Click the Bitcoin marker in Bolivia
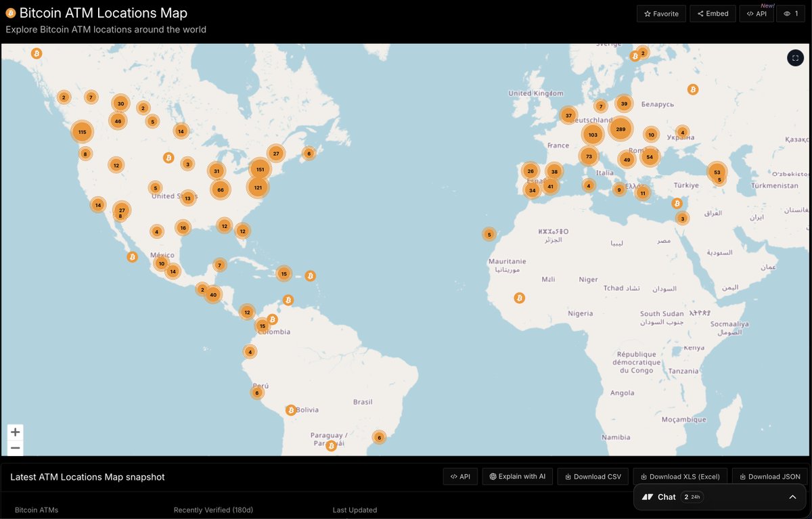 [291, 410]
